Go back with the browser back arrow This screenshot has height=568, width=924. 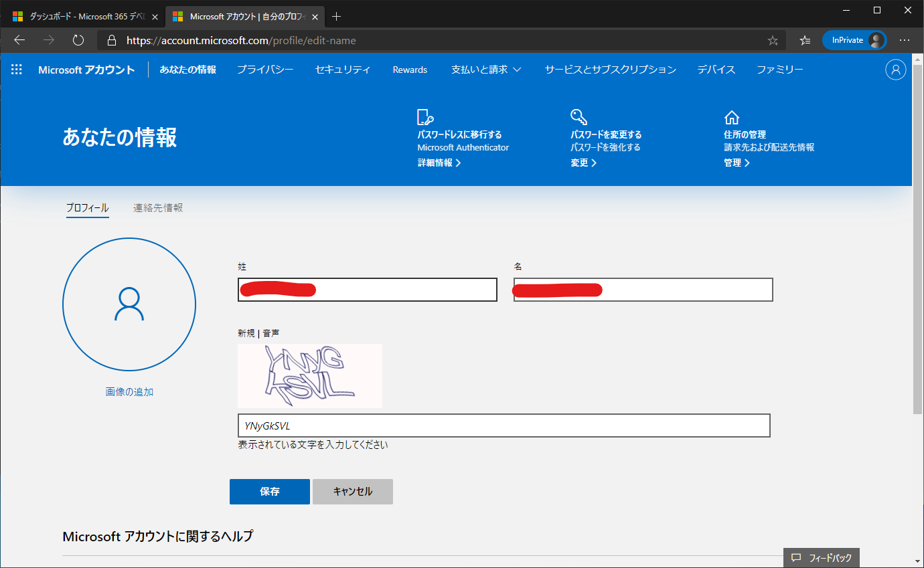19,40
